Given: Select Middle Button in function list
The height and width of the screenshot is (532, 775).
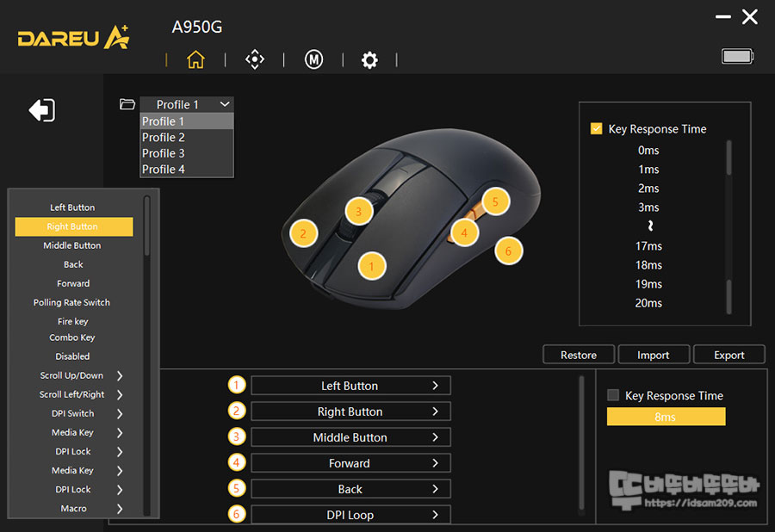Looking at the screenshot, I should (72, 245).
